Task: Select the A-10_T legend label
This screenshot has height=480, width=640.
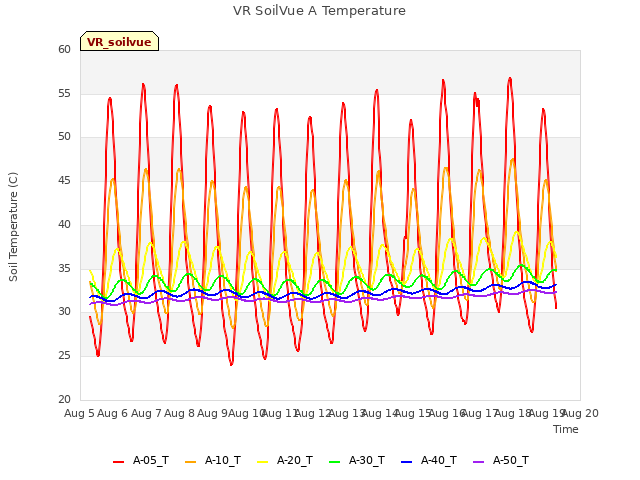Action: (223, 461)
